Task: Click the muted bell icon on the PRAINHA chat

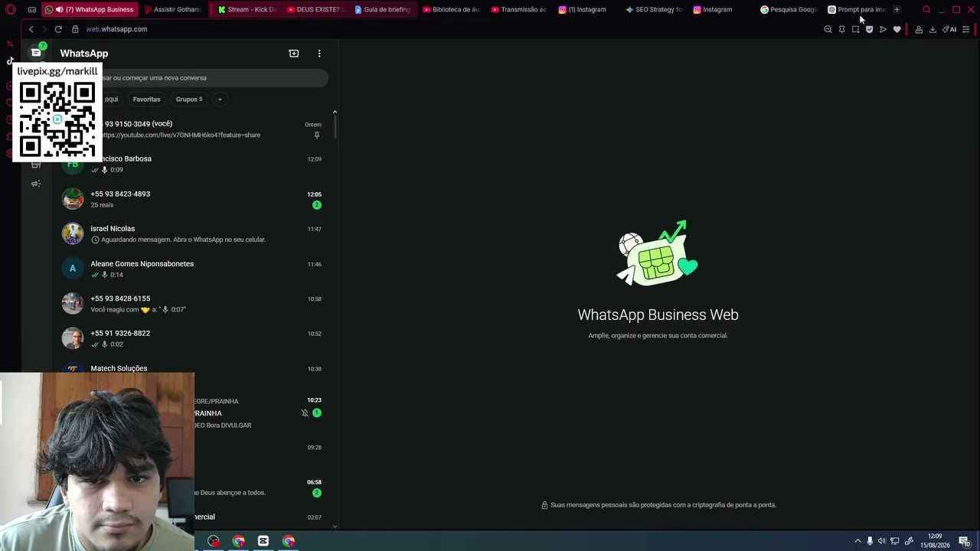Action: 305,413
